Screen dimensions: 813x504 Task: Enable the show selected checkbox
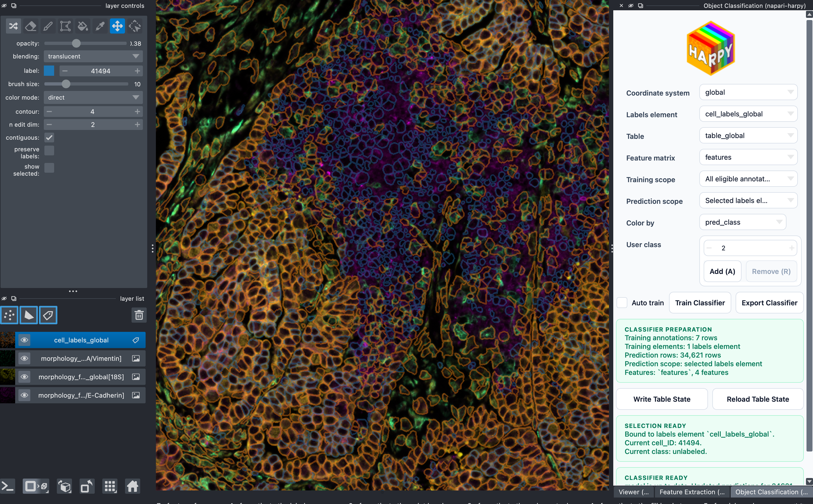pos(49,168)
